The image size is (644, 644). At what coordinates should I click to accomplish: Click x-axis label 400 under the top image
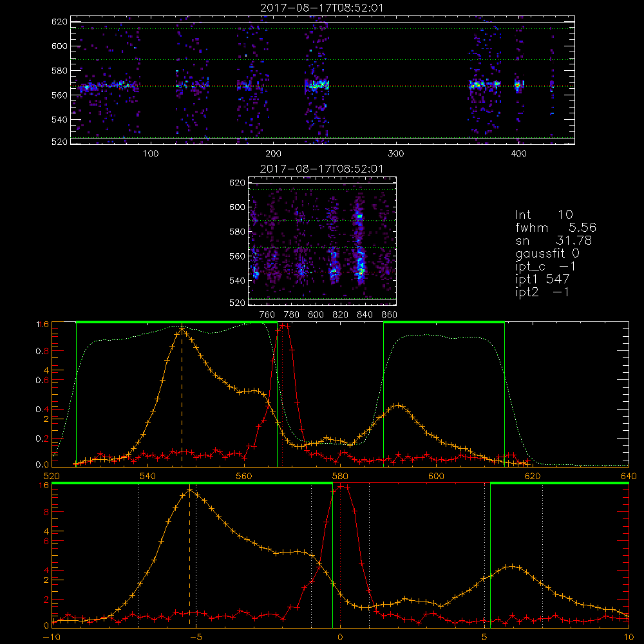[x=518, y=154]
